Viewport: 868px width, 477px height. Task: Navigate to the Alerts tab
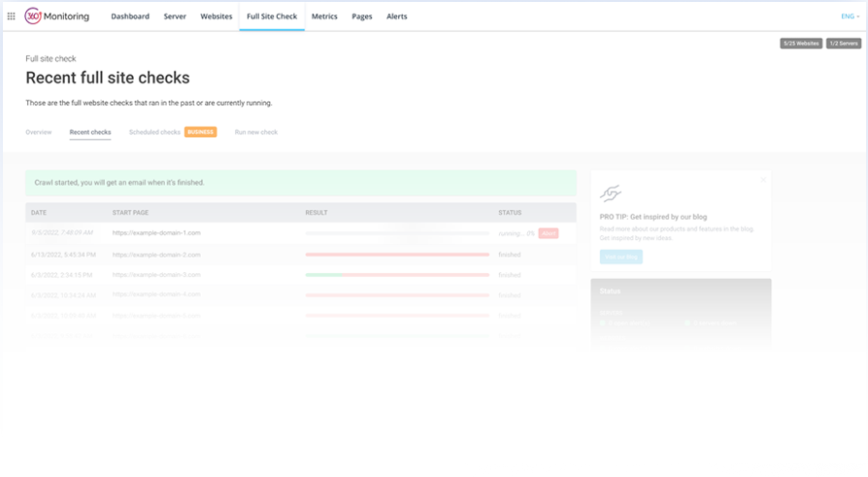click(x=397, y=17)
